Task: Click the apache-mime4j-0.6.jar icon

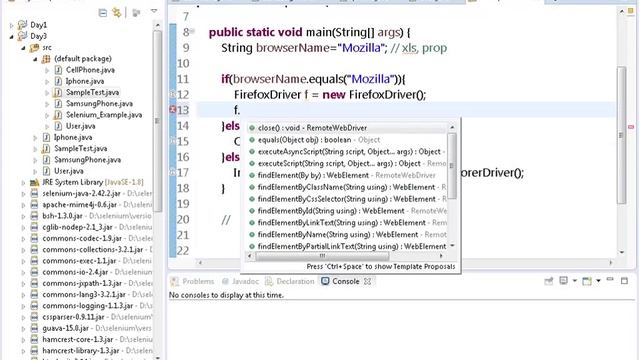Action: click(34, 204)
